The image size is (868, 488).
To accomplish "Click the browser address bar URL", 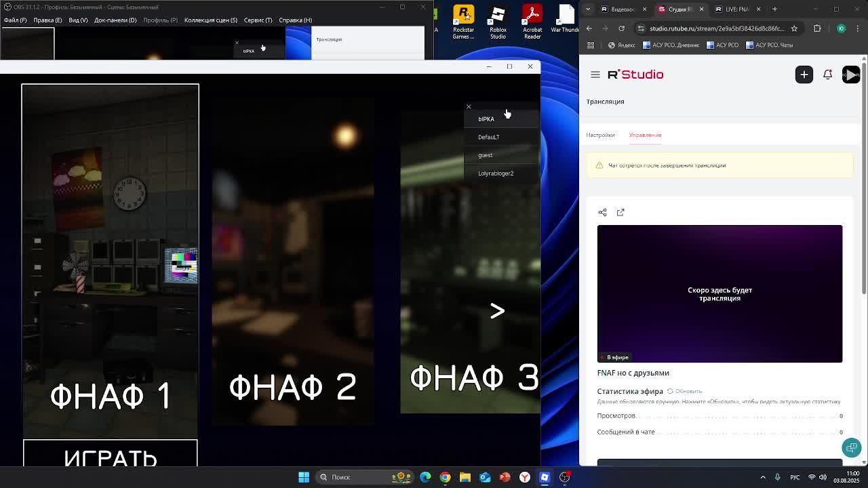I will [x=717, y=28].
